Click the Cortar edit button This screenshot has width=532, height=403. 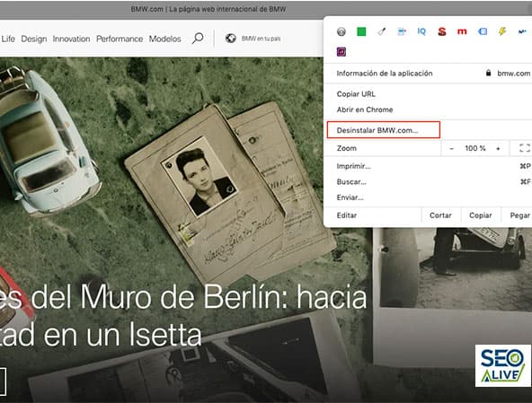click(x=440, y=215)
